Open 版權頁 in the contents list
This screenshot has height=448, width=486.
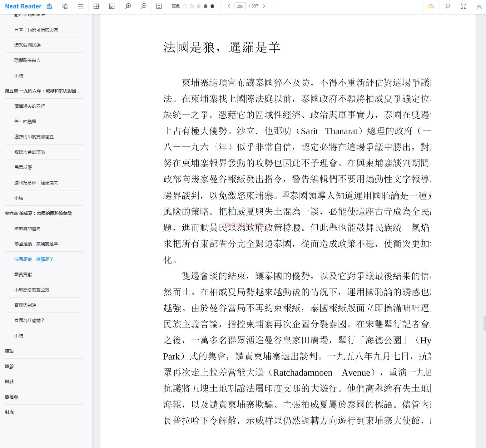point(12,397)
